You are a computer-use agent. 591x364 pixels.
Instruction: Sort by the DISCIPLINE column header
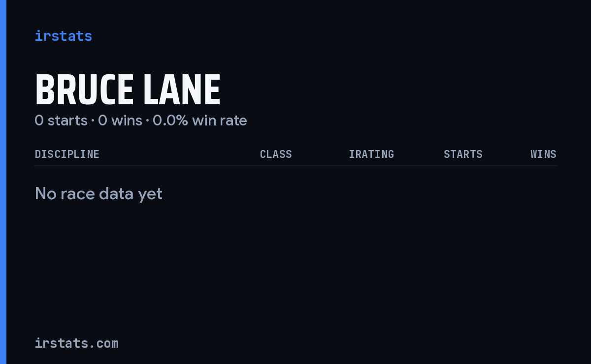(x=67, y=154)
